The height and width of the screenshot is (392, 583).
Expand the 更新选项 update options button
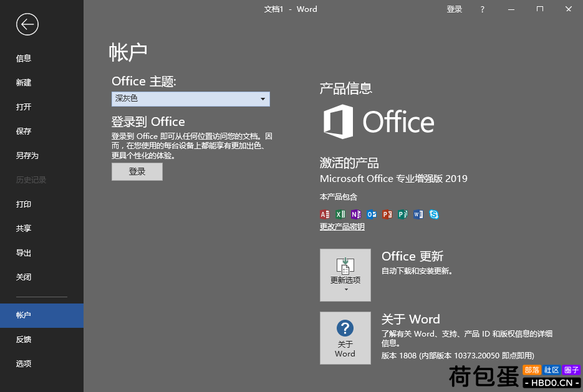345,275
